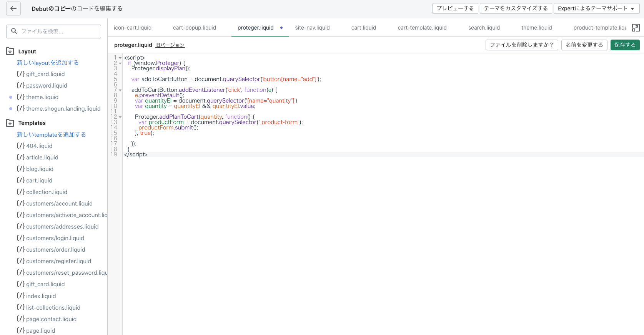Image resolution: width=644 pixels, height=335 pixels.
Task: Fold code at line 7 arrow
Action: [x=120, y=90]
